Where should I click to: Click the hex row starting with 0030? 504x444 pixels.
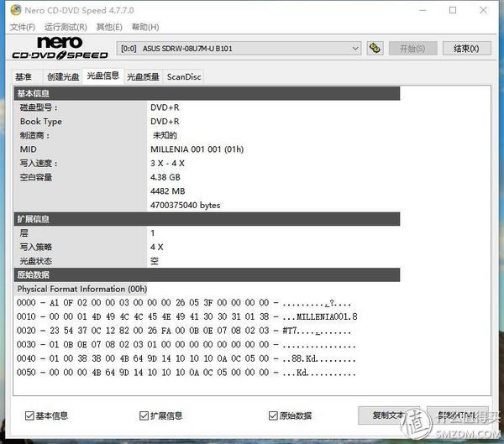(x=186, y=345)
